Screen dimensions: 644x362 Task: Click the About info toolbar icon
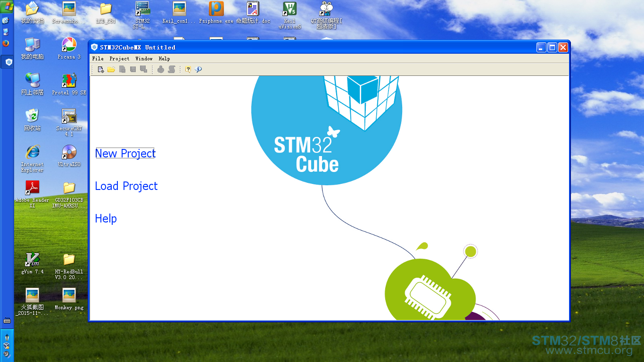tap(198, 69)
